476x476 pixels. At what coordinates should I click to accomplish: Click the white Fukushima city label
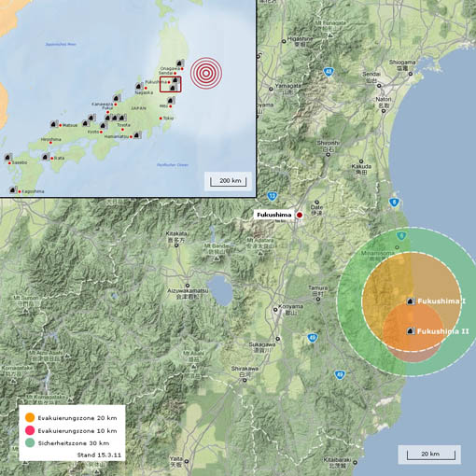(273, 215)
